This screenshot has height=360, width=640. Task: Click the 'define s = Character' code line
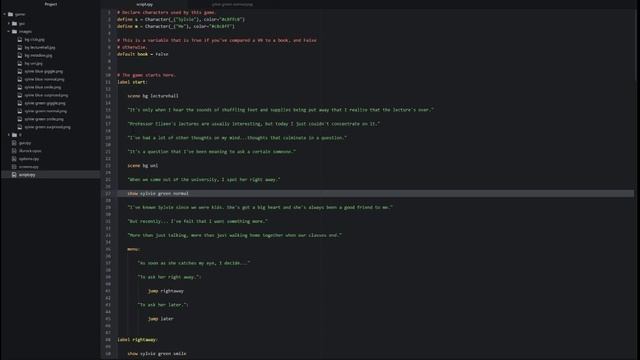tap(181, 19)
